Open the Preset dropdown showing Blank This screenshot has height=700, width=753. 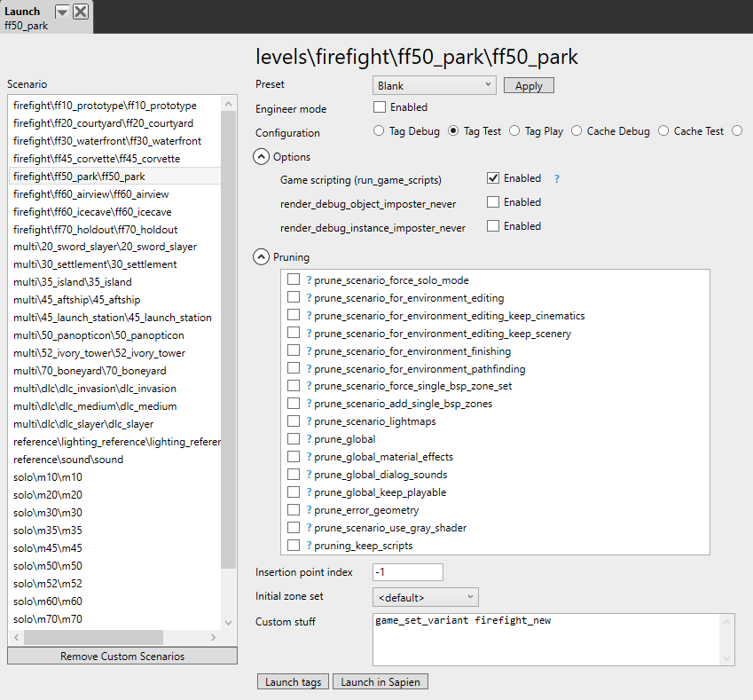434,83
